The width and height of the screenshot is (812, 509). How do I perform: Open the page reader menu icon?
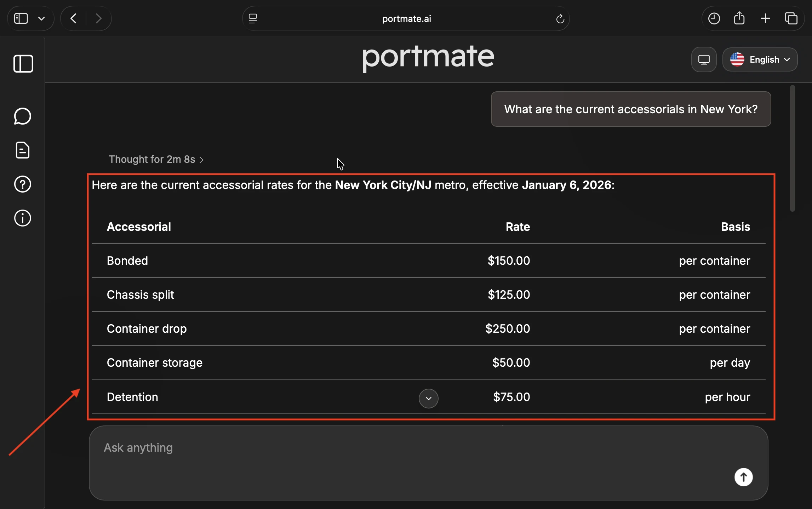(253, 18)
